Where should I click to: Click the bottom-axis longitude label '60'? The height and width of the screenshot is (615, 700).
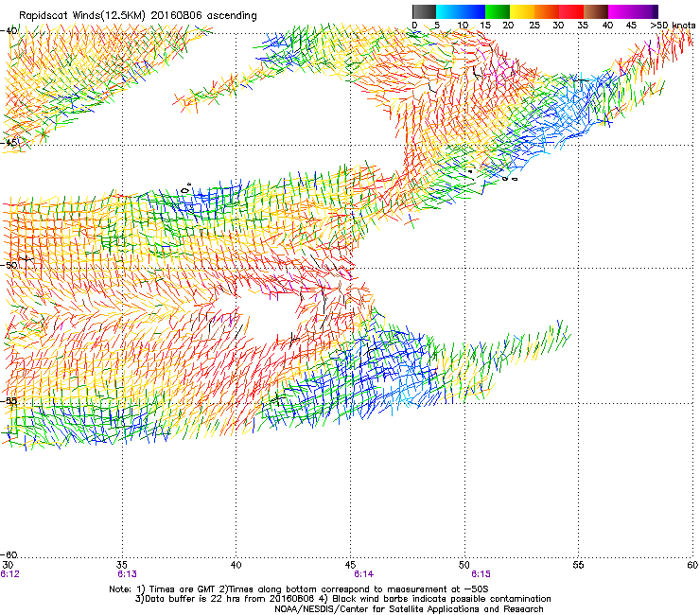coord(692,565)
